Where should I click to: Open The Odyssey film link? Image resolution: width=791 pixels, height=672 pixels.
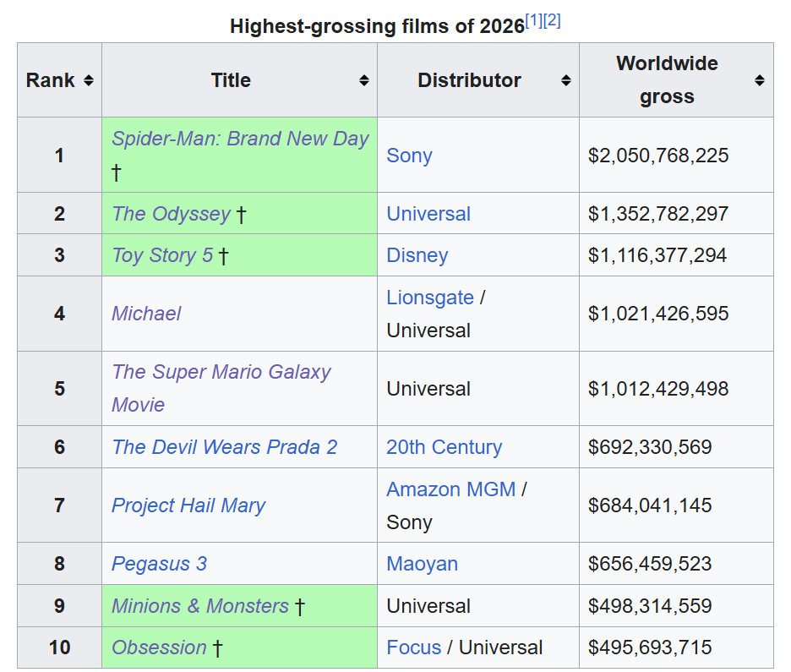[x=171, y=214]
